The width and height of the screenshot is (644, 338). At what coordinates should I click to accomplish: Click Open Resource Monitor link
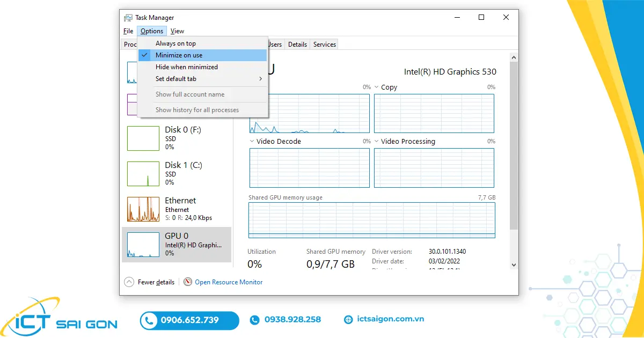[x=229, y=282]
